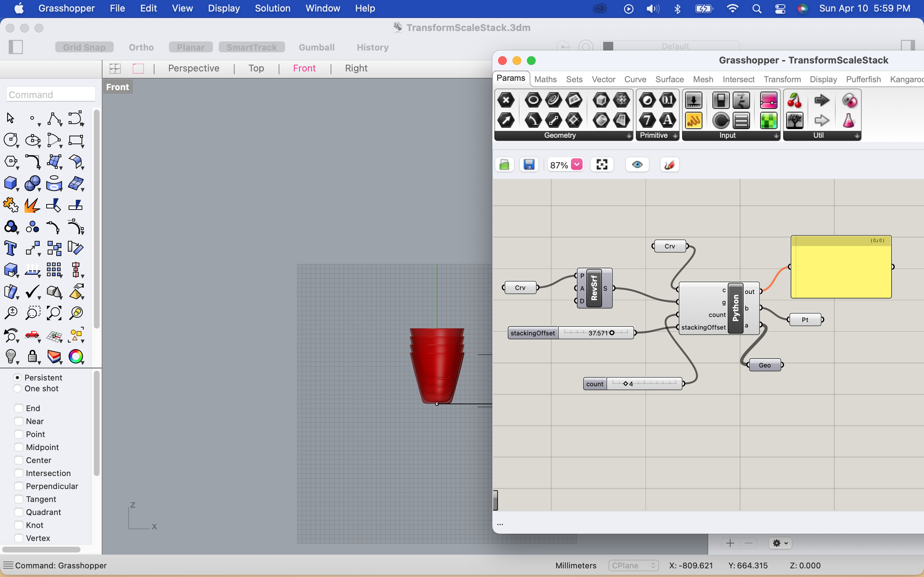Open the Solution menu in menu bar
The image size is (924, 577).
(272, 8)
